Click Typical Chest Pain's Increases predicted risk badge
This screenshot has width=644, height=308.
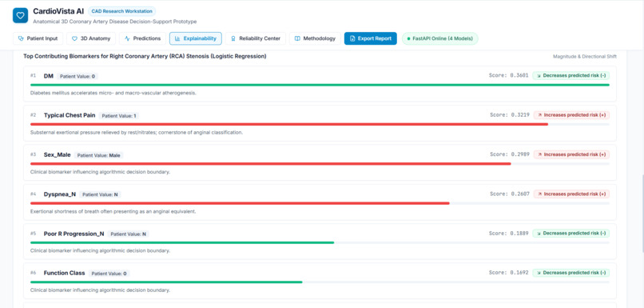click(x=571, y=115)
